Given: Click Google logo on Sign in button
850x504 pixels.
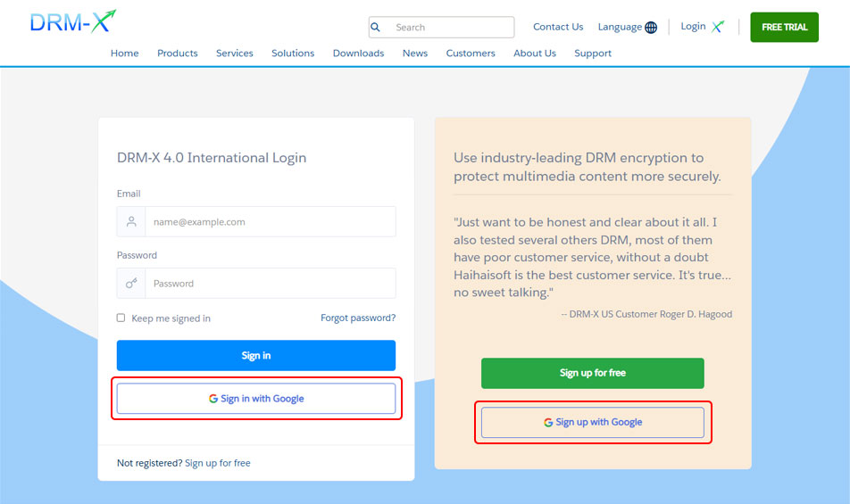Looking at the screenshot, I should (x=212, y=399).
